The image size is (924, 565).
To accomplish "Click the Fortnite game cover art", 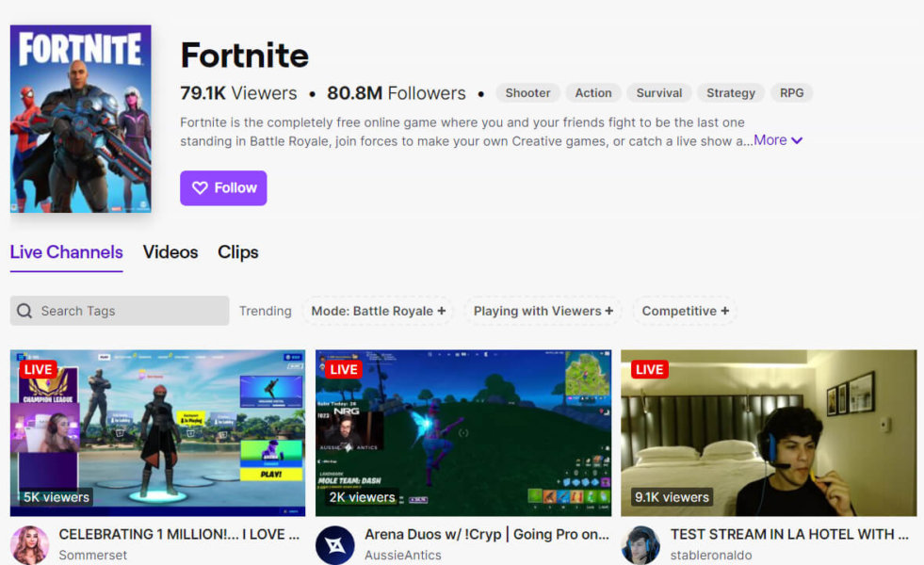I will 80,119.
